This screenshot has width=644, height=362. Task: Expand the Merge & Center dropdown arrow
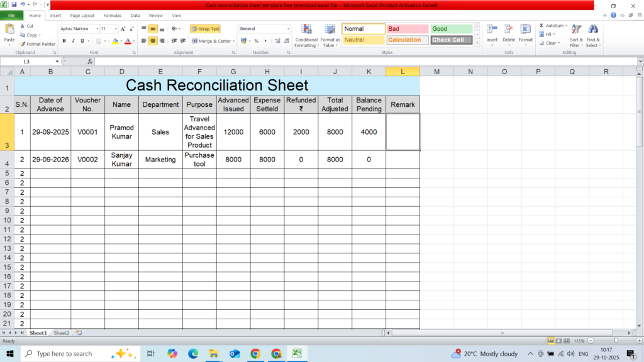click(x=234, y=41)
